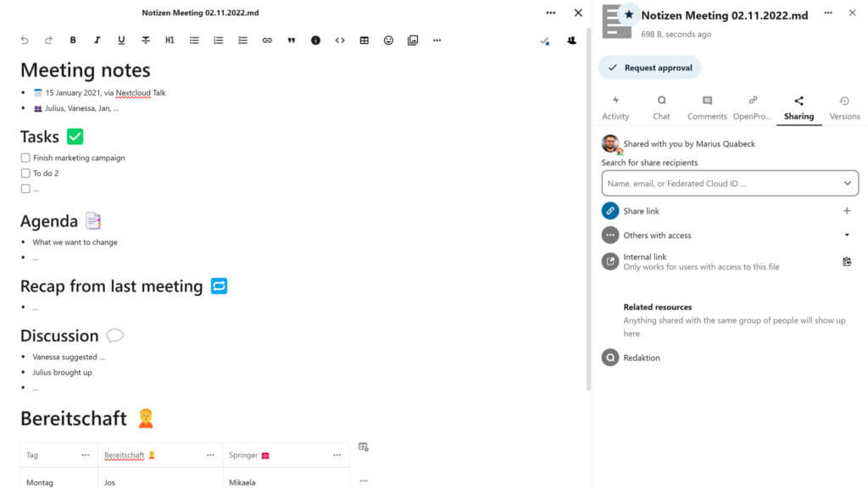
Task: Open the emoji picker
Action: pos(388,41)
